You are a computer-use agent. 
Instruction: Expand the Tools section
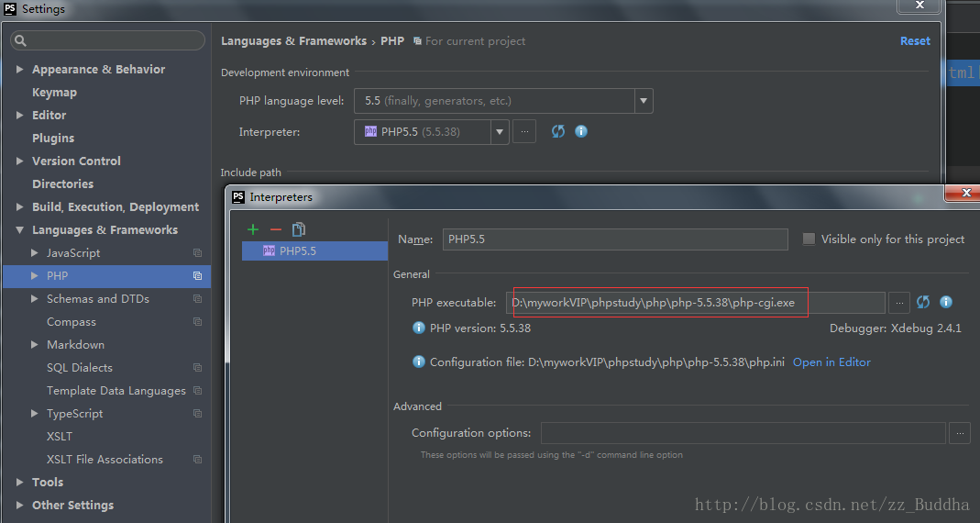pyautogui.click(x=19, y=483)
